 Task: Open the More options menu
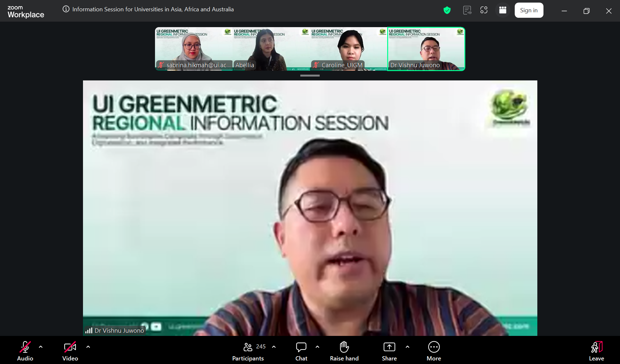(434, 351)
